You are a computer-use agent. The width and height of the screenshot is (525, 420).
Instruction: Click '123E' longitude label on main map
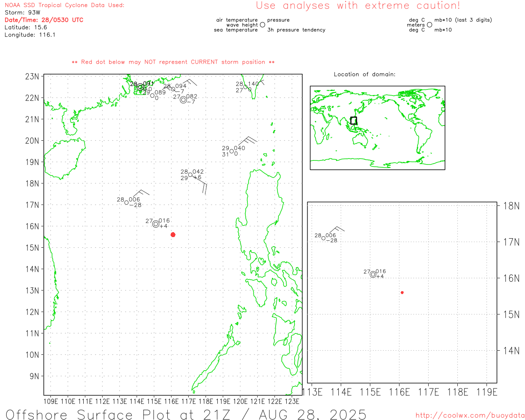[292, 402]
